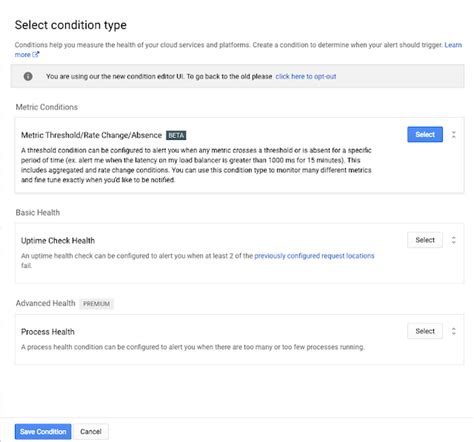Select the Metric Threshold/Rate Change/Absence condition
474x442 pixels.
(x=425, y=134)
